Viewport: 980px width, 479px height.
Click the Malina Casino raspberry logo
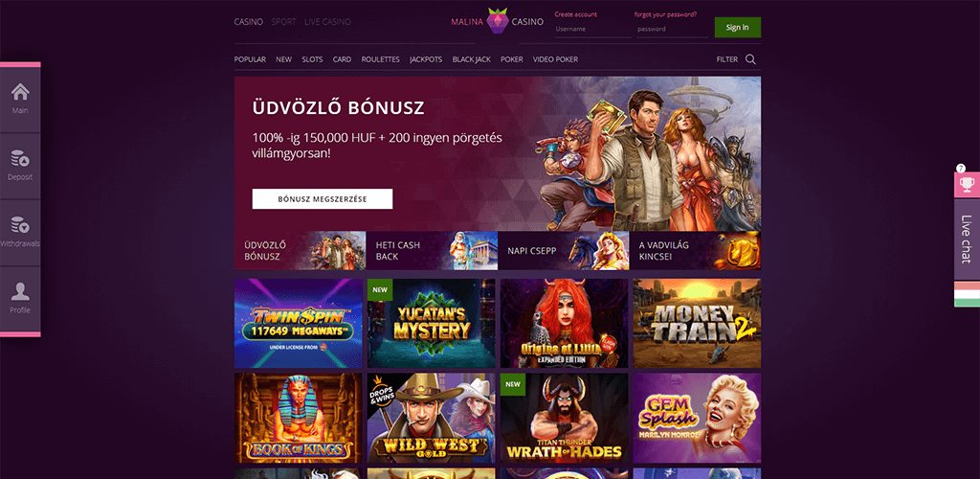pos(498,21)
